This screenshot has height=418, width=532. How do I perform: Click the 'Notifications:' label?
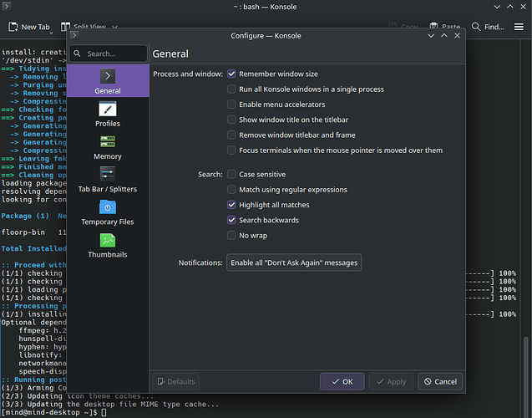pos(200,263)
